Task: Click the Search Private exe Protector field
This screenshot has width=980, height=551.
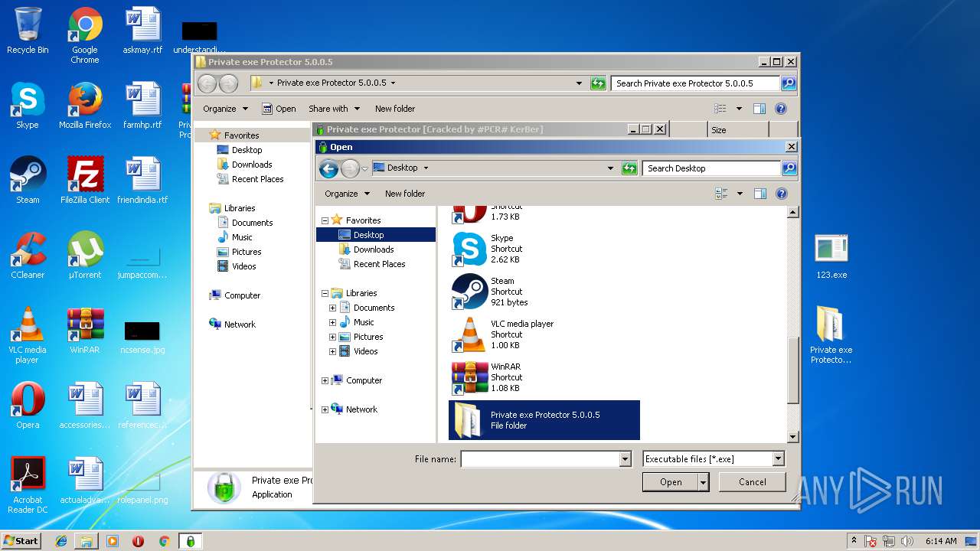Action: (x=695, y=83)
